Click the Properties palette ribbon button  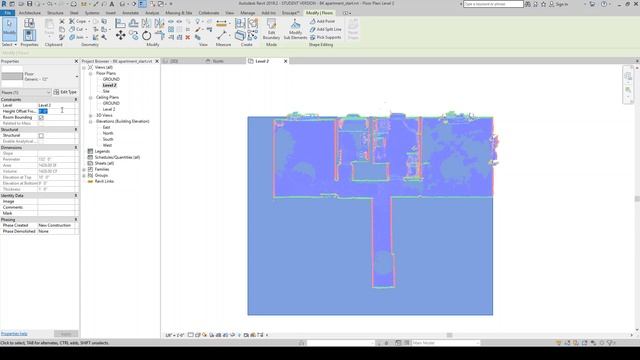(29, 35)
